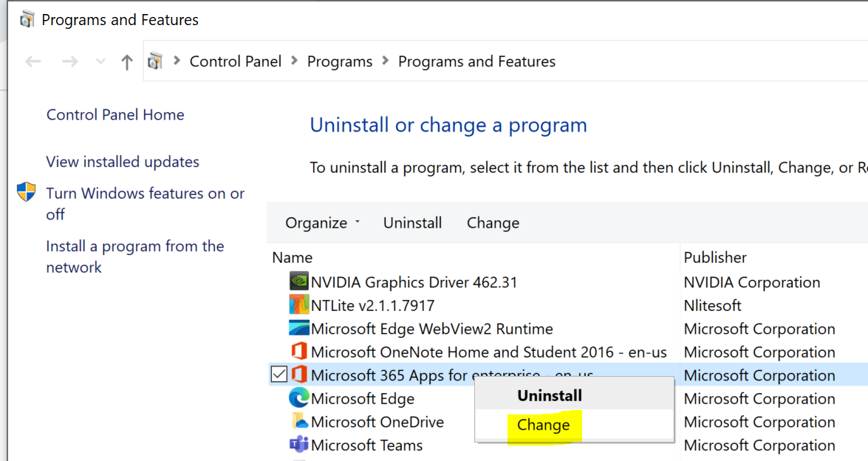
Task: Click the Programs breadcrumb in address bar
Action: coord(340,62)
